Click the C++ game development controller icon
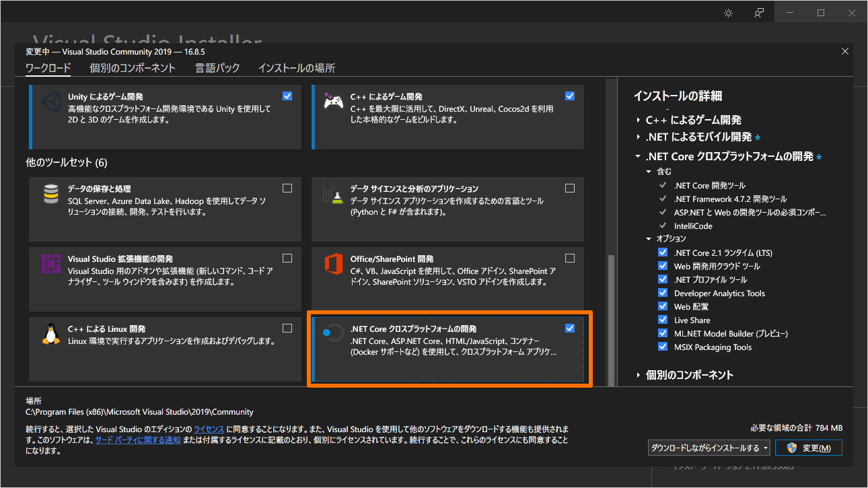 click(x=333, y=102)
